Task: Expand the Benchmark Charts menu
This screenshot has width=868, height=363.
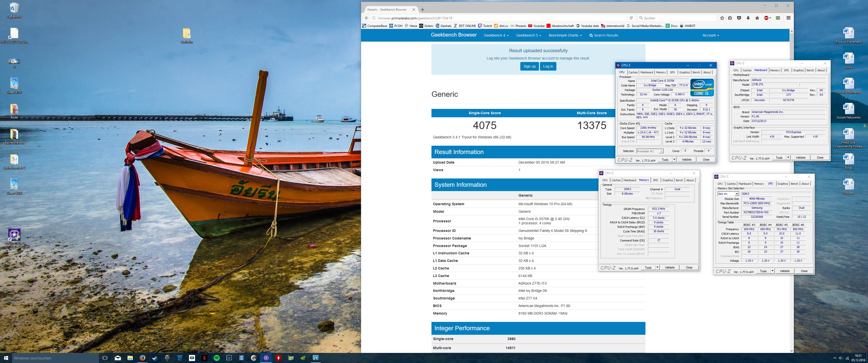Action: [x=565, y=35]
